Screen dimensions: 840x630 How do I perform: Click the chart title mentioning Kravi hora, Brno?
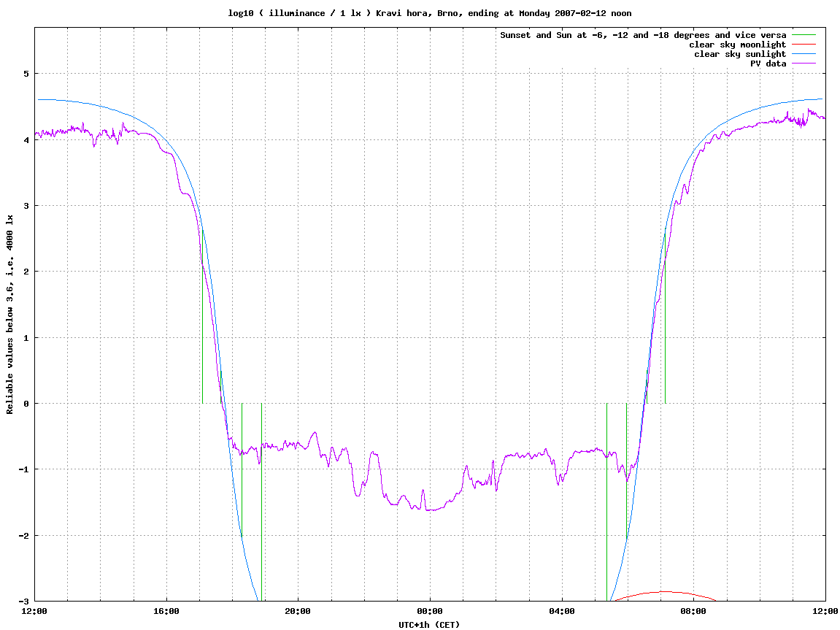click(430, 13)
